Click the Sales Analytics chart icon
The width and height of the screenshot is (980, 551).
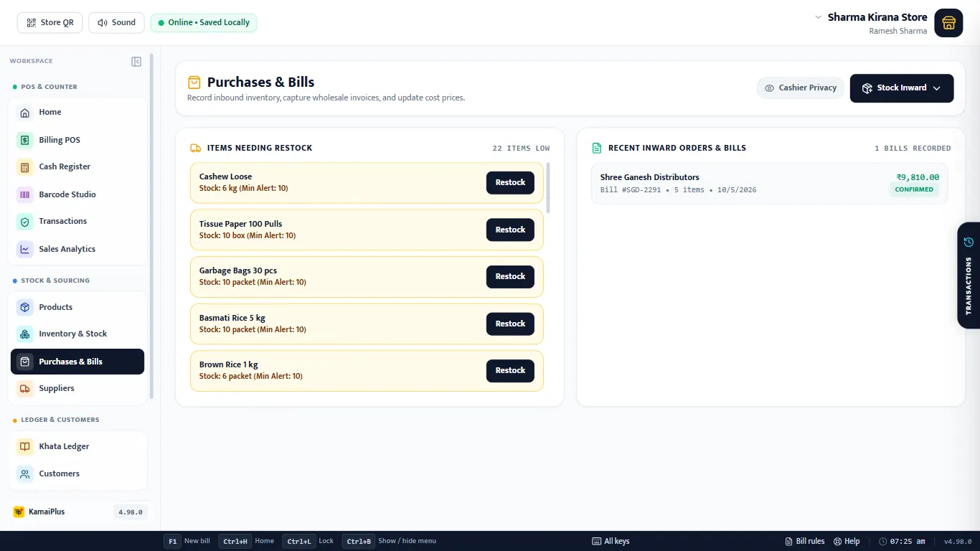tap(25, 249)
